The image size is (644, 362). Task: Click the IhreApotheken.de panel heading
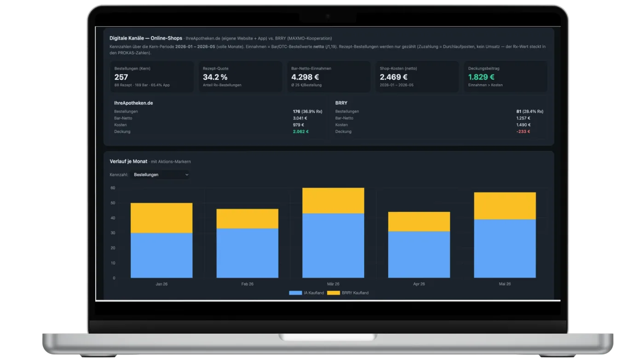(133, 103)
